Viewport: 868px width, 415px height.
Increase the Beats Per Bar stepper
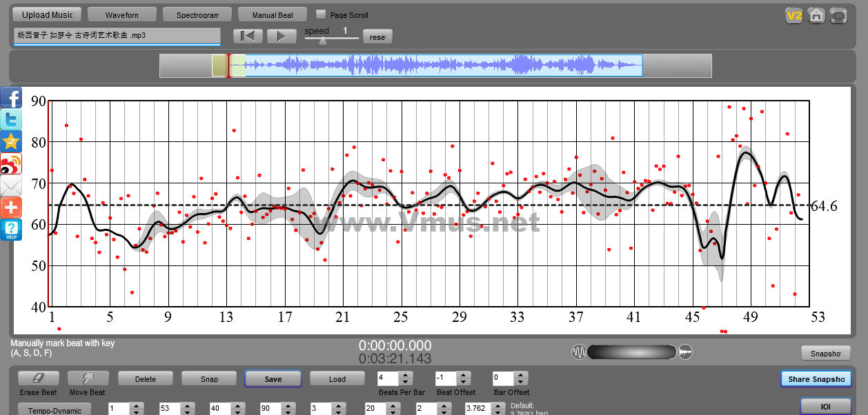[405, 375]
